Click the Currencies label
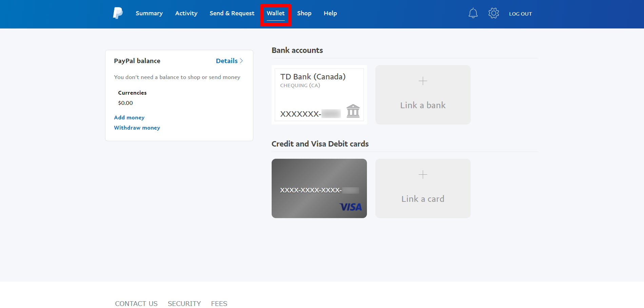 pyautogui.click(x=132, y=93)
